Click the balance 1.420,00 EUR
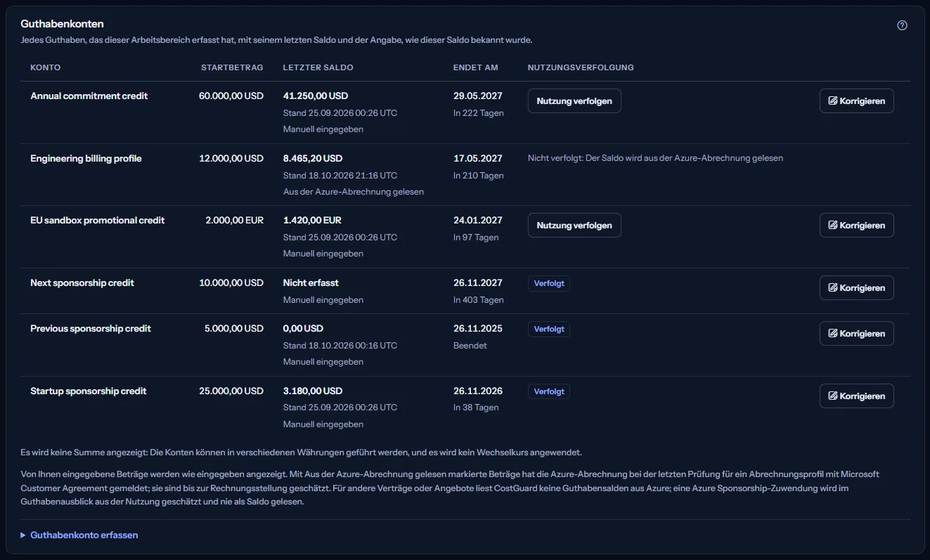 tap(313, 221)
